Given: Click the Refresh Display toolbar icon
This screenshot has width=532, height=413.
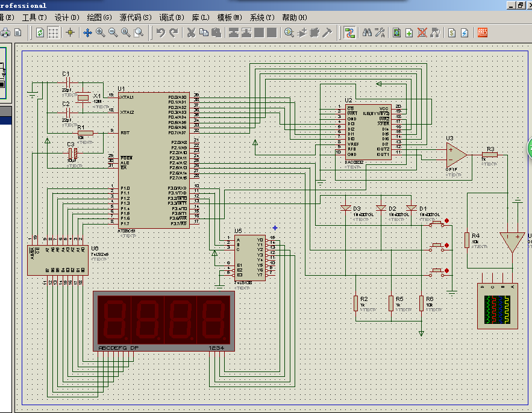Looking at the screenshot, I should click(40, 33).
